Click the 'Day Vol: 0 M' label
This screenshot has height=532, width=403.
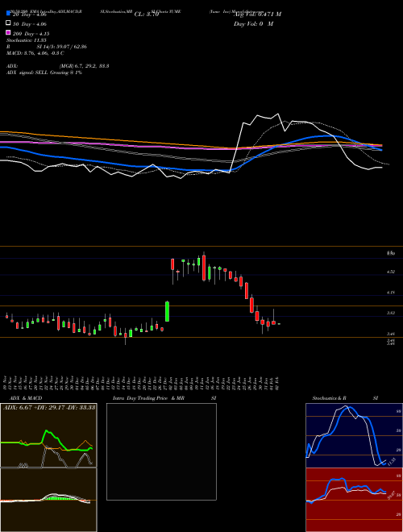[x=253, y=23]
